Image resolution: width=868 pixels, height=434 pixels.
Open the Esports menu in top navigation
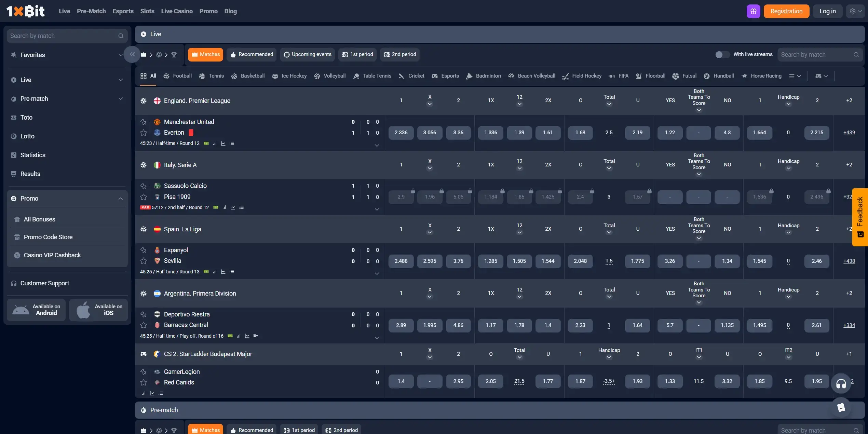point(123,11)
